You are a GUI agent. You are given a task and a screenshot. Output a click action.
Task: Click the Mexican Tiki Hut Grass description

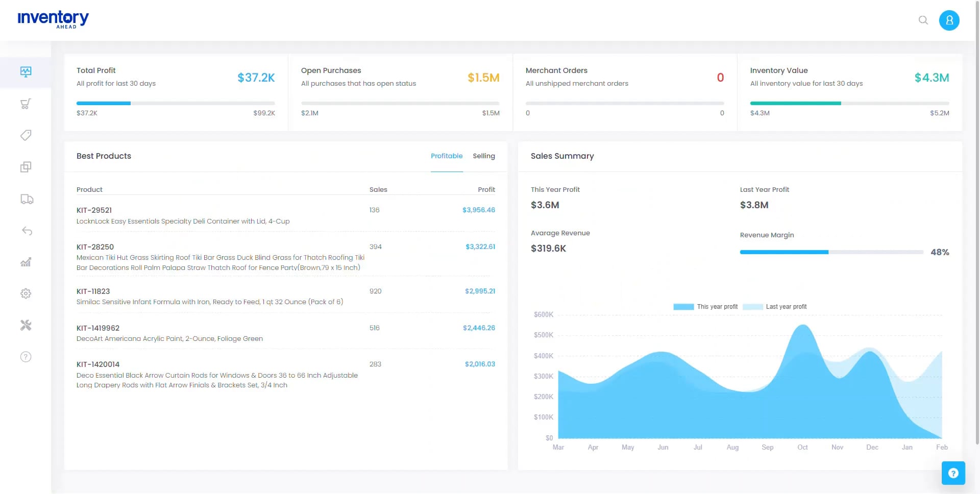pyautogui.click(x=220, y=263)
